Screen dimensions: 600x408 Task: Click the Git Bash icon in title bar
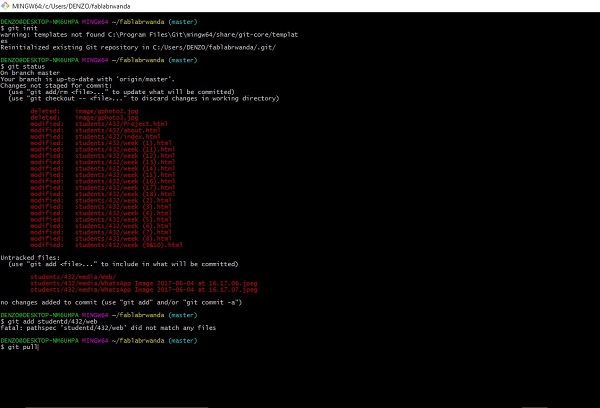tap(5, 6)
